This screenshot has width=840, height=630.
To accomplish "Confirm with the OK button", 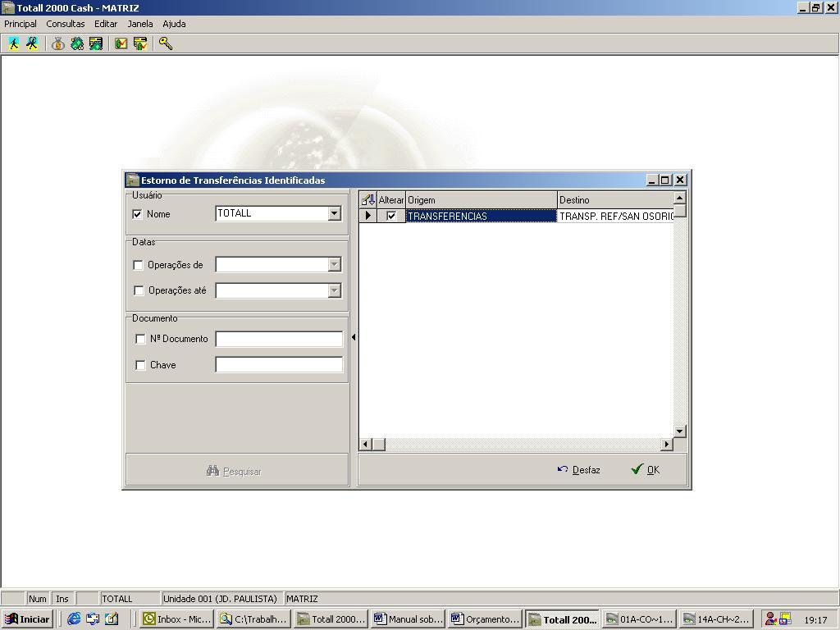I will click(646, 470).
